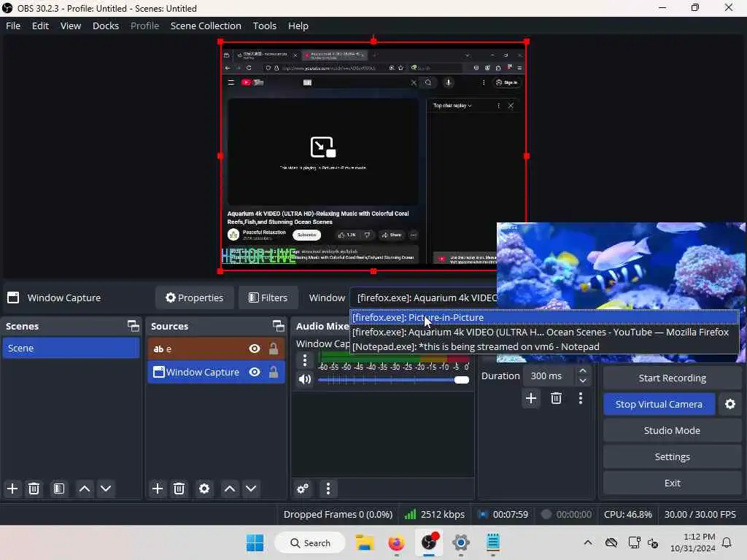Open the notification bell in system tray
Screen dimensions: 747x560
click(727, 542)
